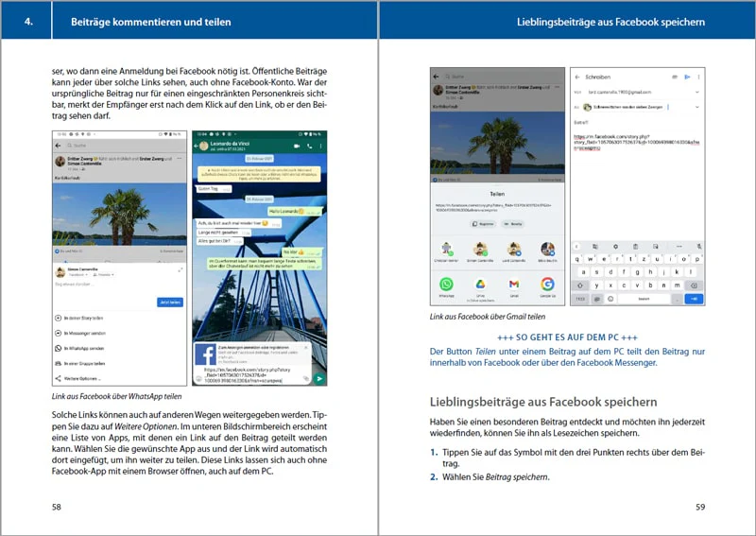Open the Freunde audience dropdown under Simon Canterville
756x536 pixels.
pyautogui.click(x=103, y=274)
